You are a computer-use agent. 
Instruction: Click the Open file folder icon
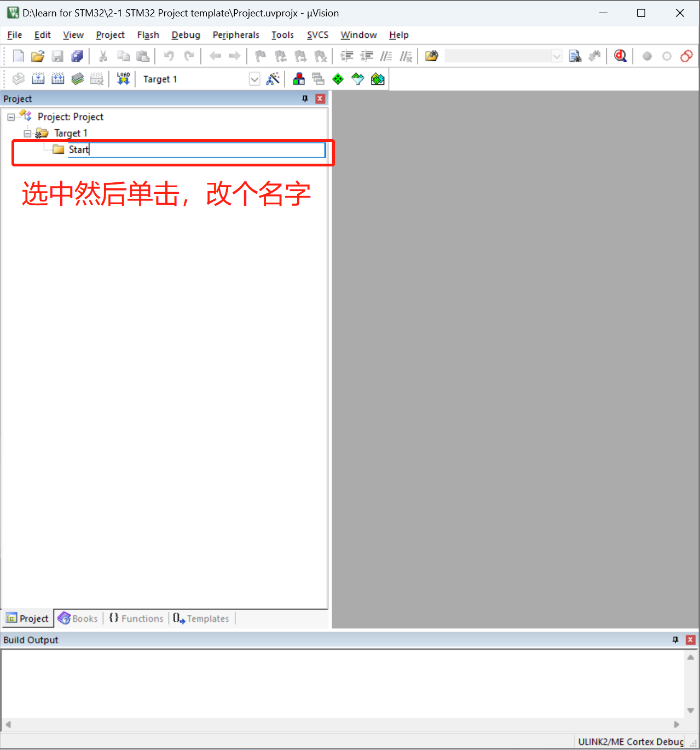38,56
